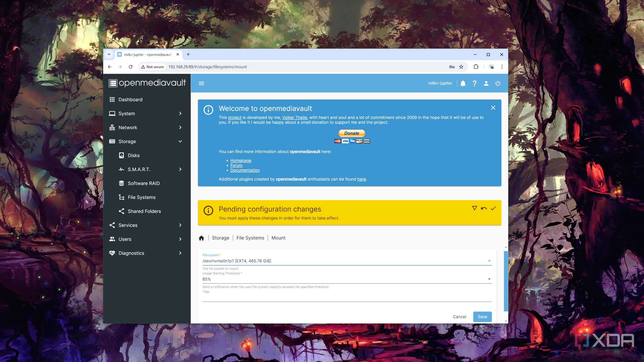644x362 pixels.
Task: Save the mount settings
Action: click(482, 317)
